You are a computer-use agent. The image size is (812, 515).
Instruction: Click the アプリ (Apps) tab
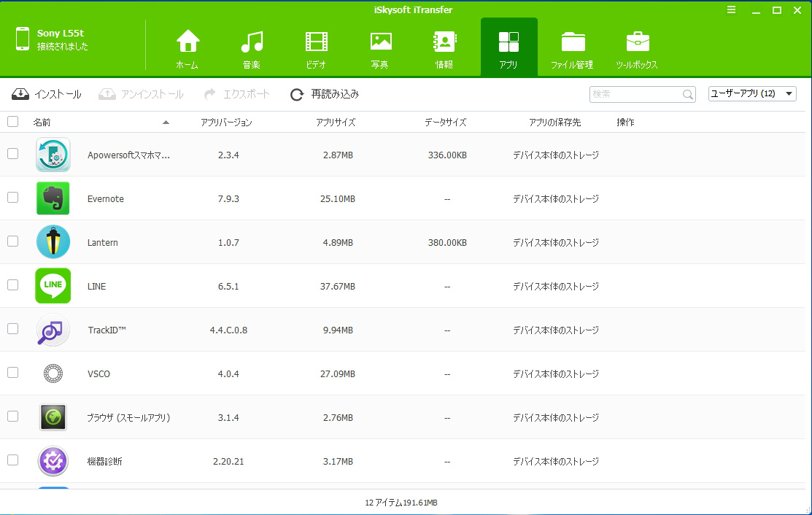tap(509, 47)
